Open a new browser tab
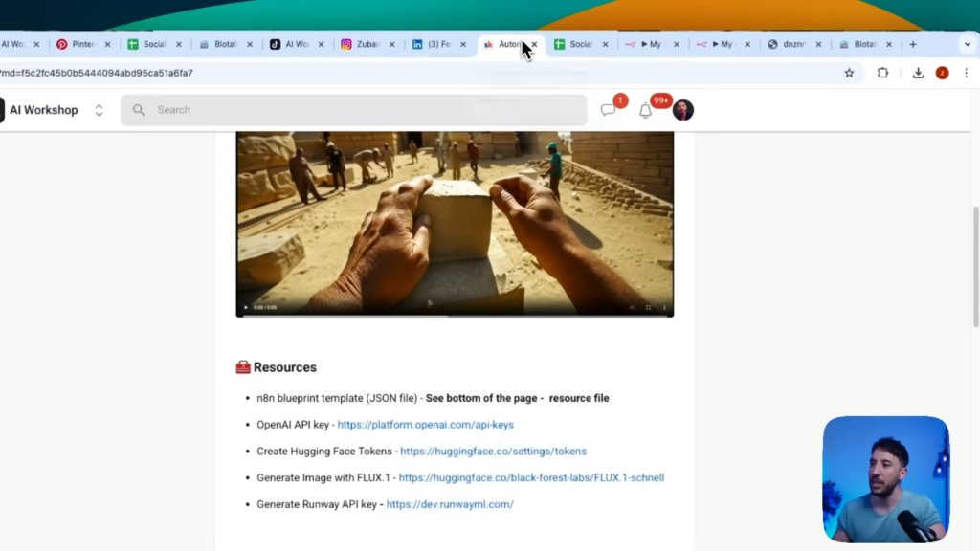The height and width of the screenshot is (551, 980). pyautogui.click(x=912, y=44)
